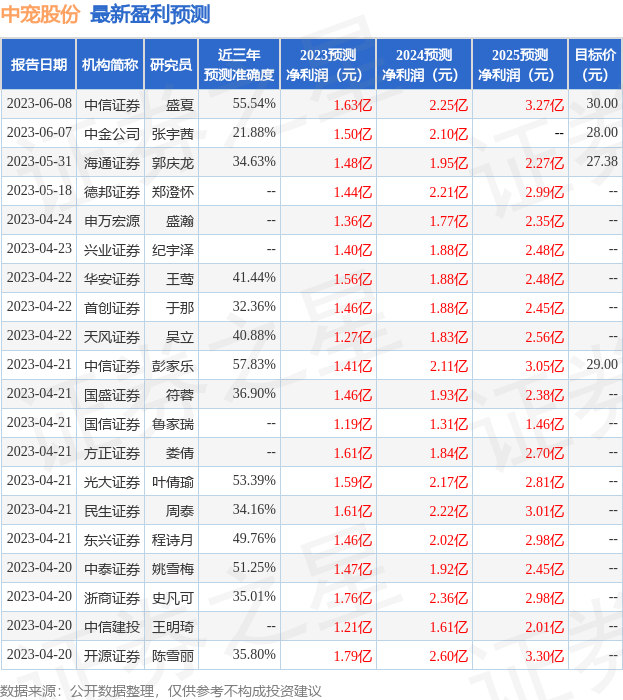This screenshot has width=623, height=700.
Task: Click analyst name 彭家乐
Action: point(173,366)
